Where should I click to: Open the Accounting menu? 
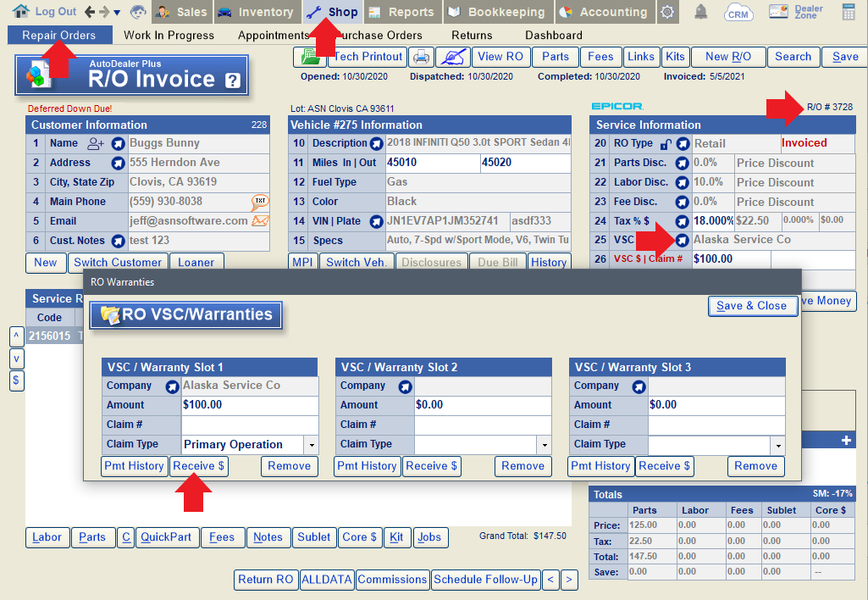coord(605,12)
